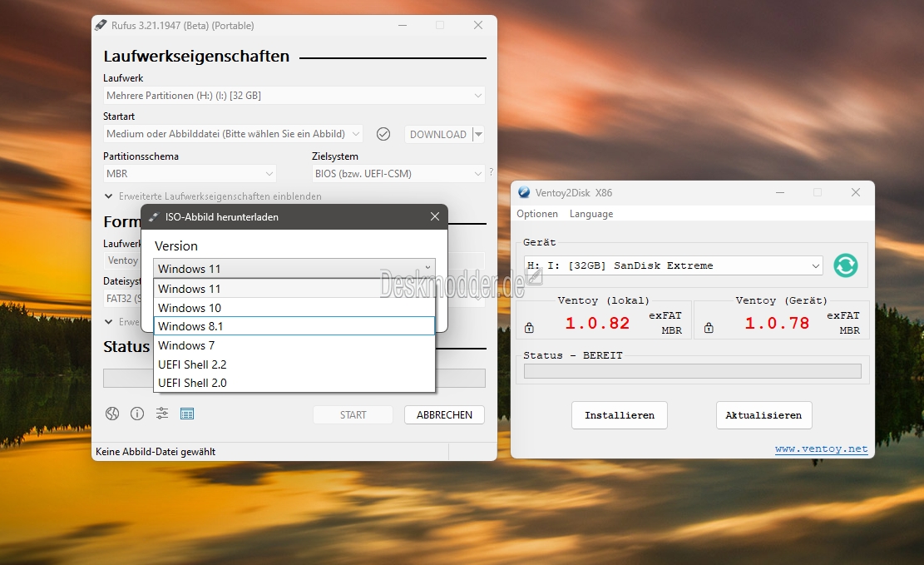Click Keine Abbild-Datei gewählt status text
The image size is (924, 565).
click(x=156, y=452)
